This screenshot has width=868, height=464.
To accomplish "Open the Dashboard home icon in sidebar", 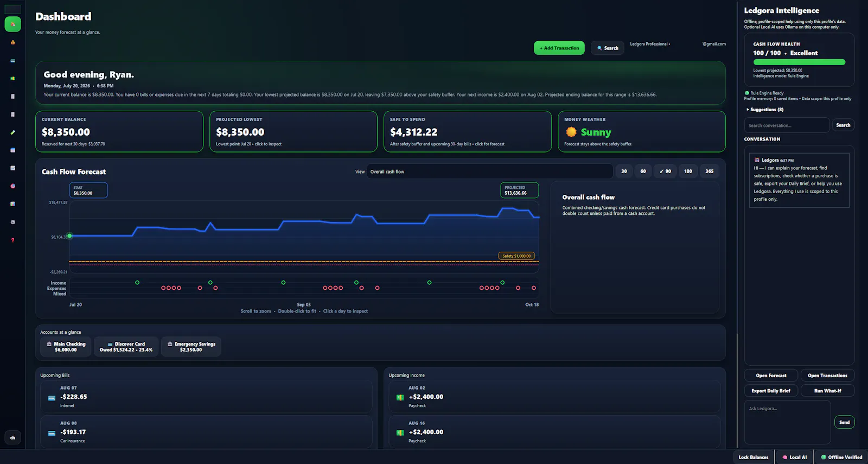I will point(12,24).
